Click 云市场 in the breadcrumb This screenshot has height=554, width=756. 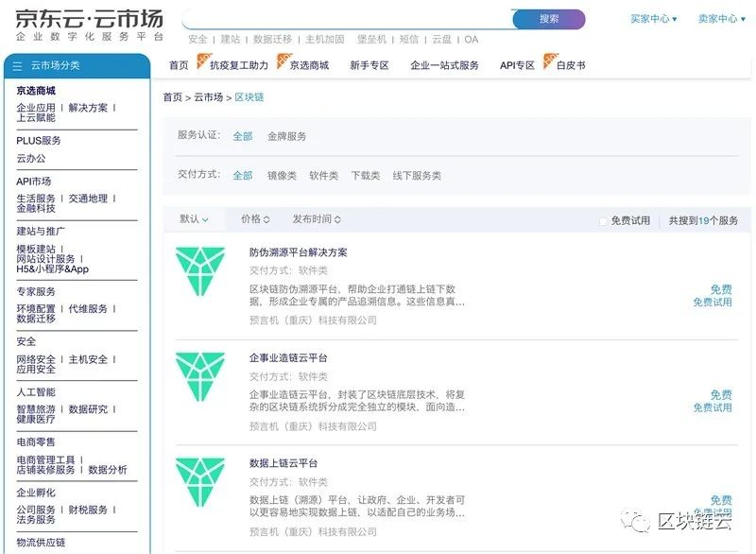pos(208,97)
